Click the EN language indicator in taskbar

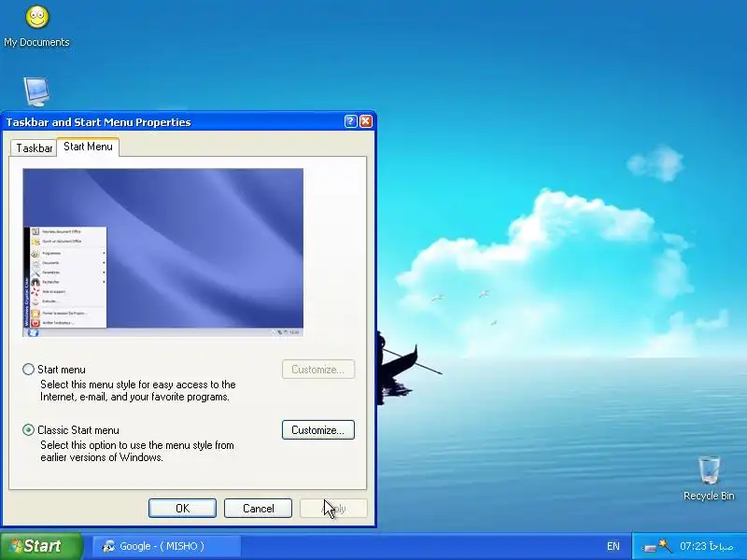613,546
